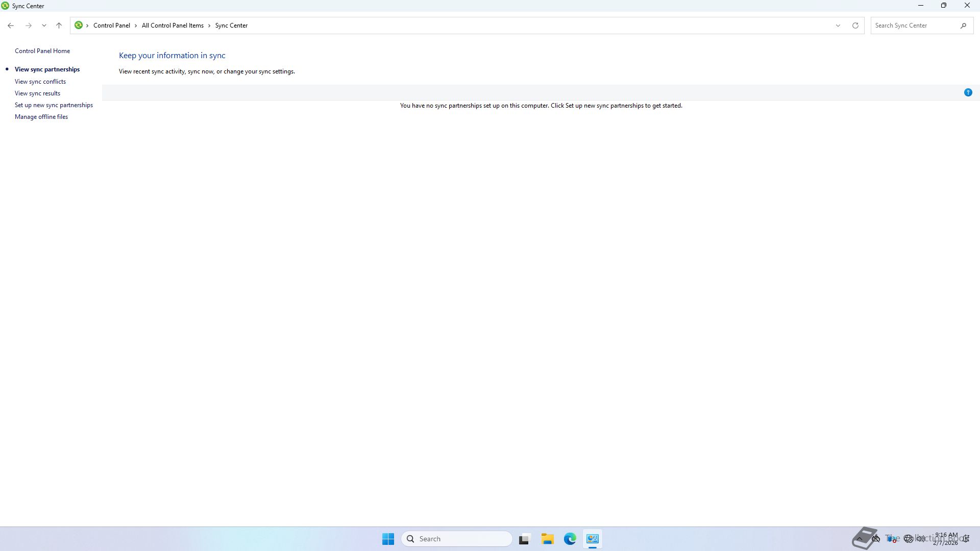Click the Sync Center help icon
This screenshot has height=551, width=980.
pos(968,92)
